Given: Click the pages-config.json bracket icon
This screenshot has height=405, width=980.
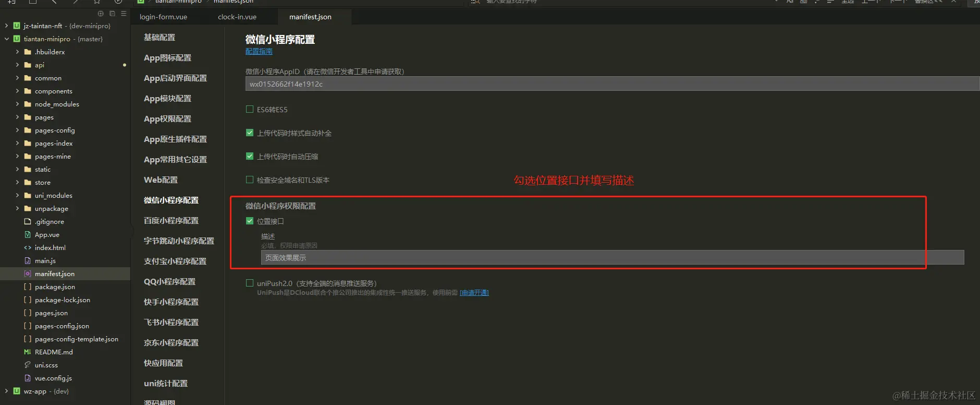Looking at the screenshot, I should (x=28, y=326).
